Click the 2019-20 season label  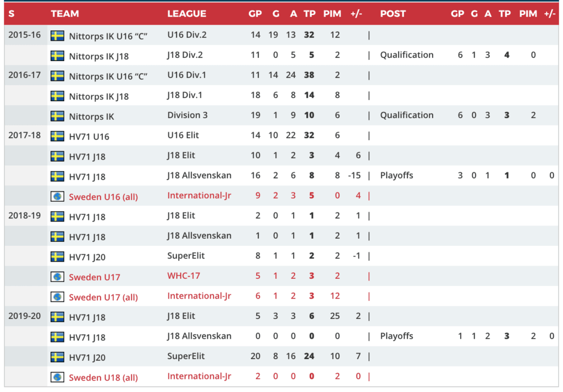pyautogui.click(x=24, y=316)
